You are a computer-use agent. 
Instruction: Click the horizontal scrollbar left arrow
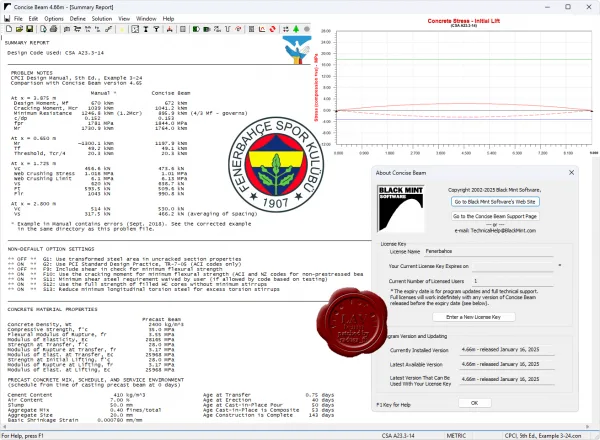coord(5,427)
